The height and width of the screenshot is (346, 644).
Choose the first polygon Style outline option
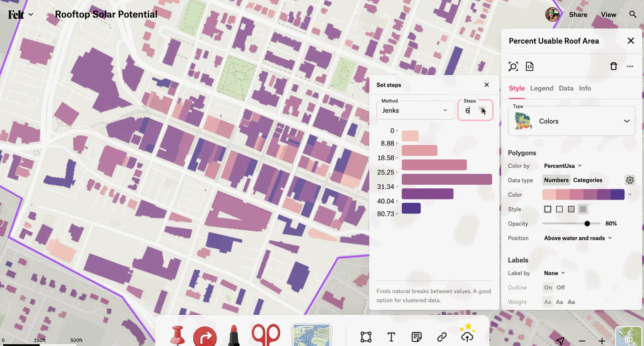point(547,209)
